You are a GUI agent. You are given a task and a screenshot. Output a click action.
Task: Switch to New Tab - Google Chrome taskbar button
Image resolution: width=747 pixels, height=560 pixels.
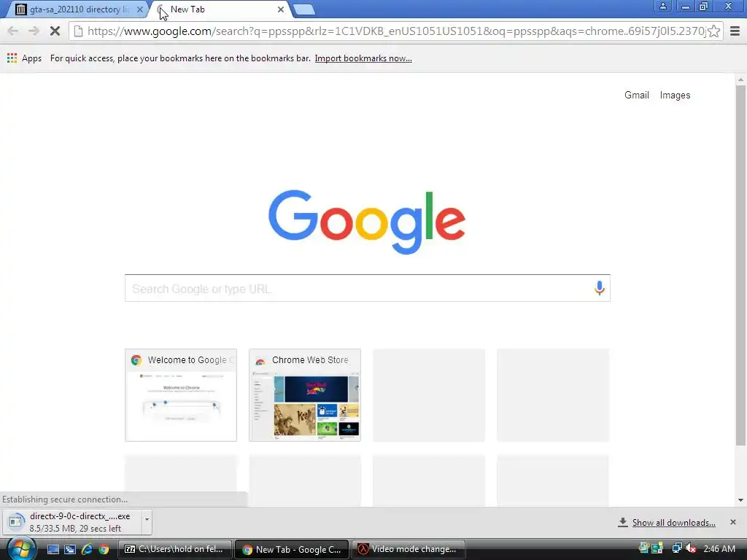292,549
